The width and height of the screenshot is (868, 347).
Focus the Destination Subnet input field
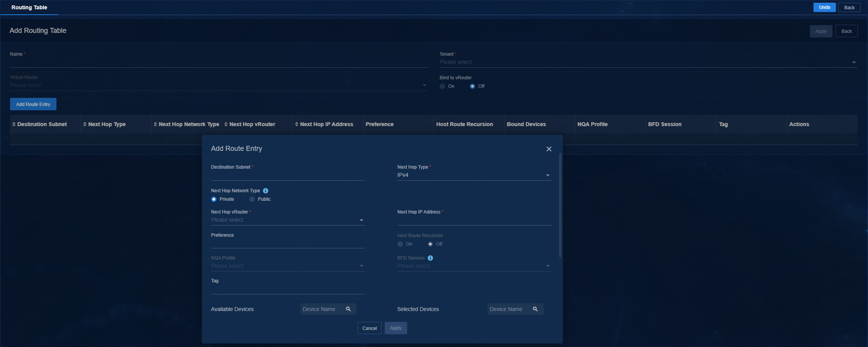click(288, 176)
